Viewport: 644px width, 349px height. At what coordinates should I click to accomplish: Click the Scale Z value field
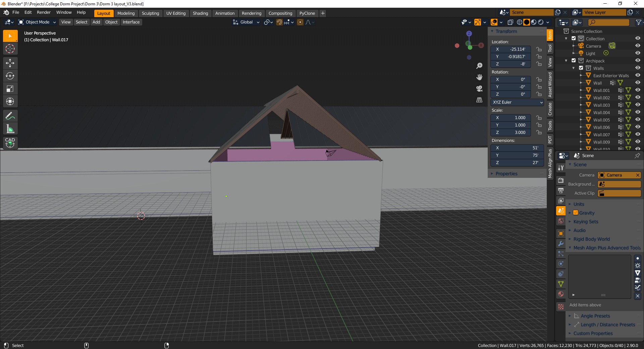(511, 133)
